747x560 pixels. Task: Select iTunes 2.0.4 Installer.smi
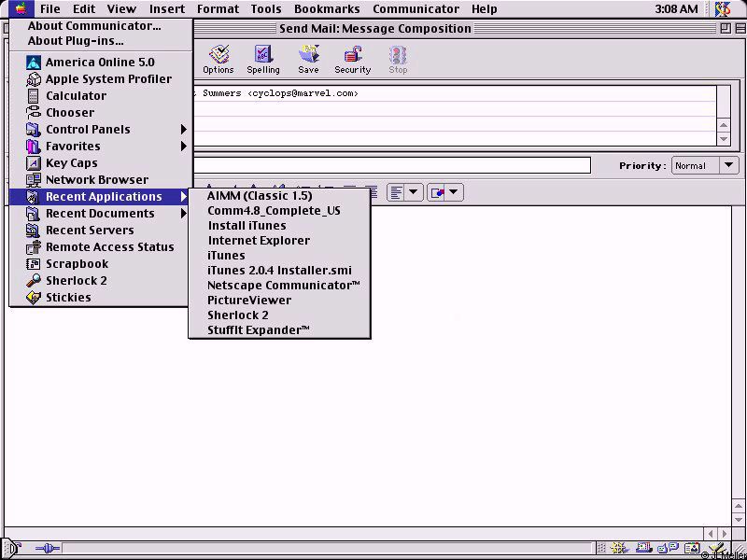(x=279, y=271)
